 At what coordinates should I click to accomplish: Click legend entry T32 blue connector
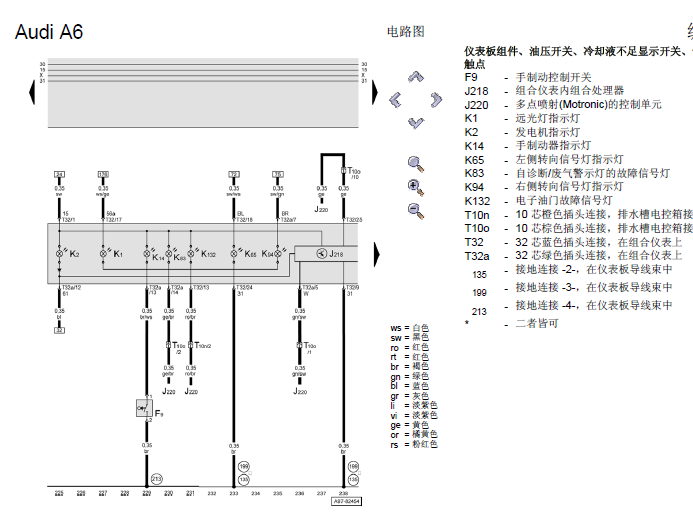point(573,242)
